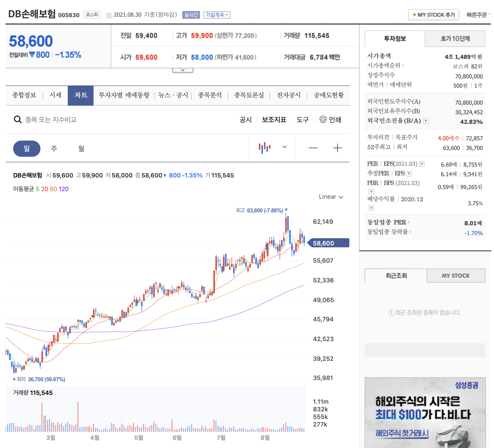
Task: Expand price details with the chevron below the price box
Action: pos(183,70)
